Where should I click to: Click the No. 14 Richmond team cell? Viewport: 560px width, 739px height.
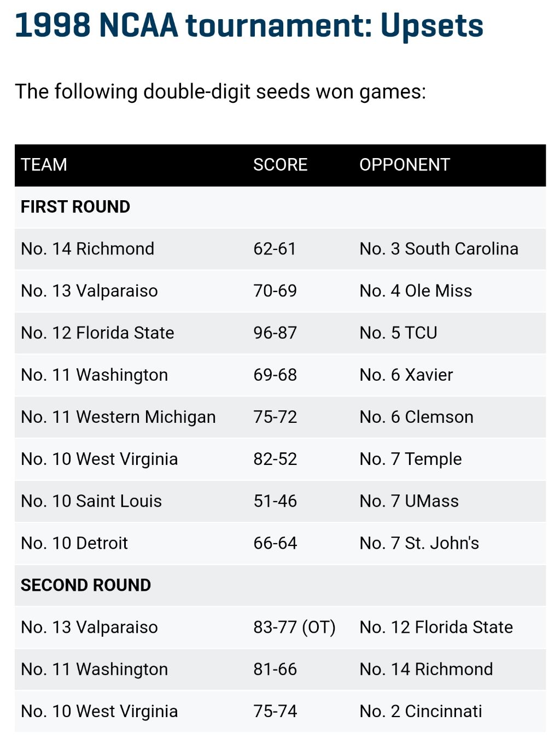pos(87,249)
